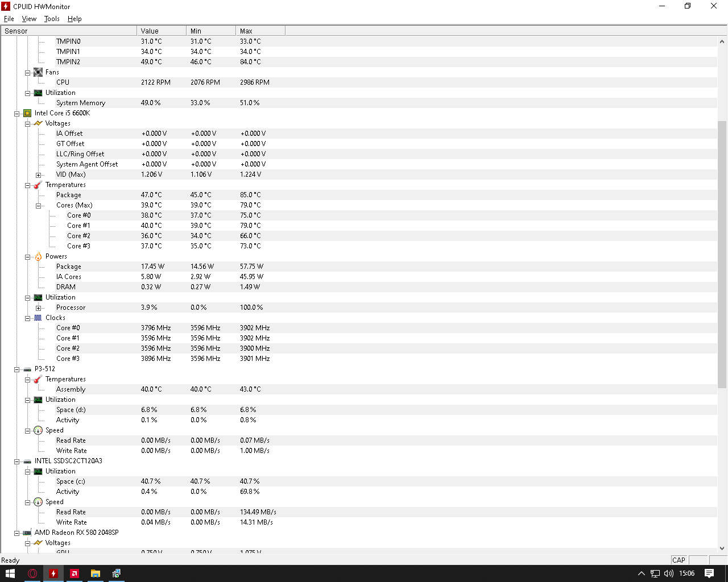Show hidden system tray icons
728x582 pixels.
coord(642,573)
